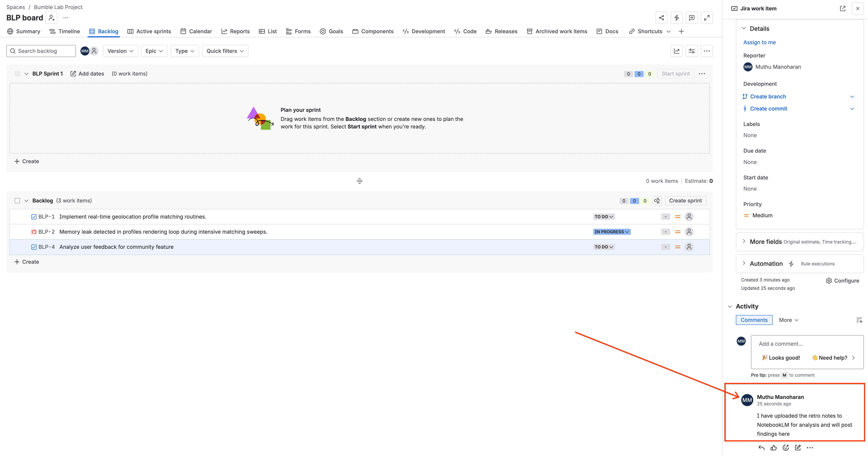
Task: Open automation lightning icon in board header
Action: 677,18
